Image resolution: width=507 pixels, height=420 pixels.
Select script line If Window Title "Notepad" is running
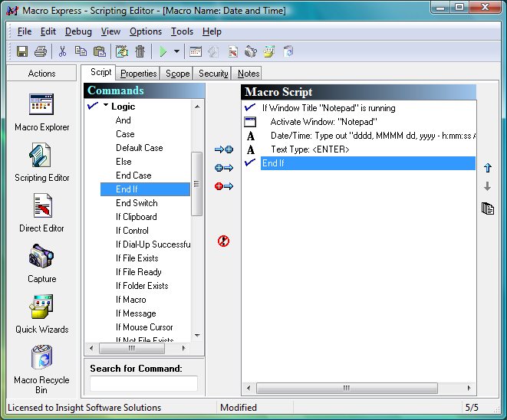(329, 108)
